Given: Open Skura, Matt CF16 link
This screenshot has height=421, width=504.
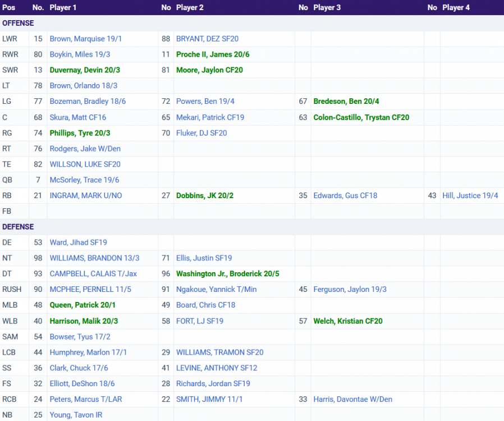Looking at the screenshot, I should coord(78,117).
